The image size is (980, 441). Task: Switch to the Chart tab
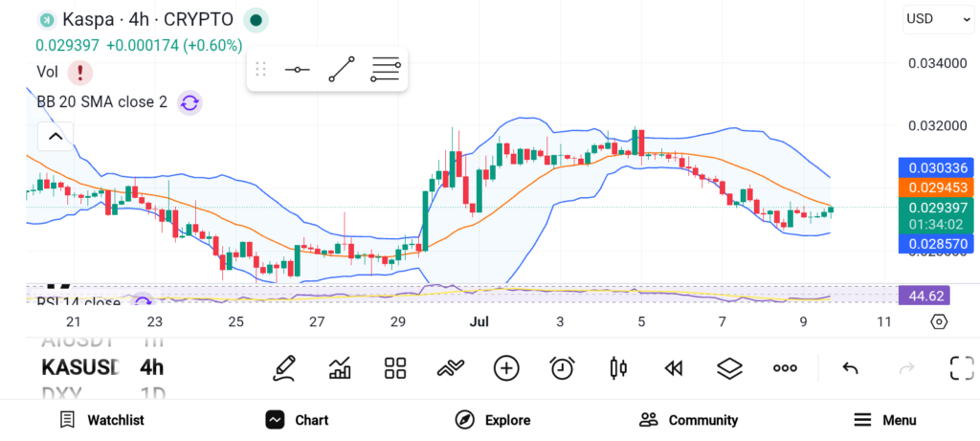coord(297,420)
